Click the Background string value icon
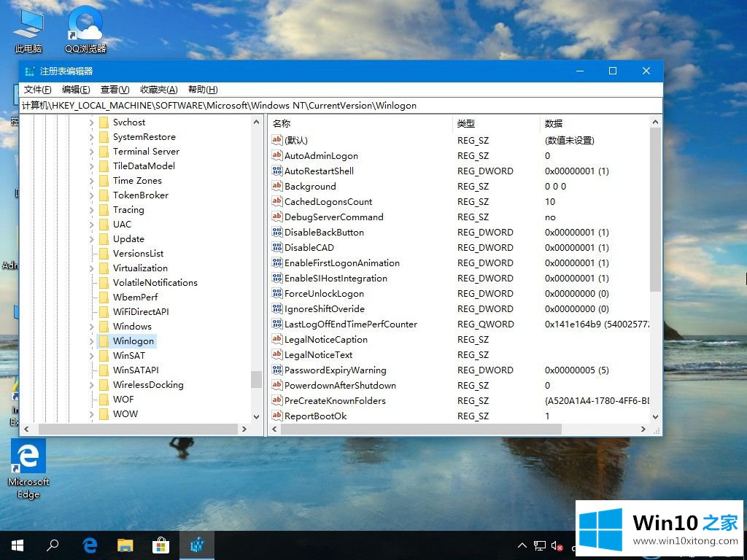 tap(276, 186)
